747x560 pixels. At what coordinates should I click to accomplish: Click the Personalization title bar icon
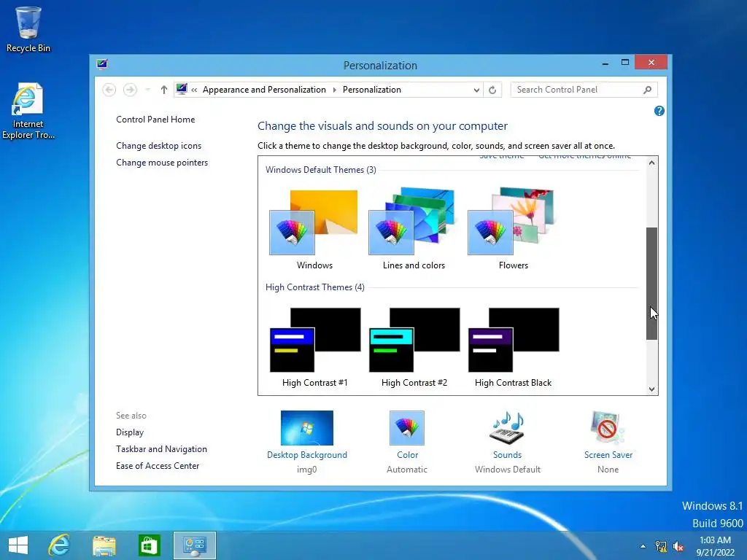[x=102, y=64]
